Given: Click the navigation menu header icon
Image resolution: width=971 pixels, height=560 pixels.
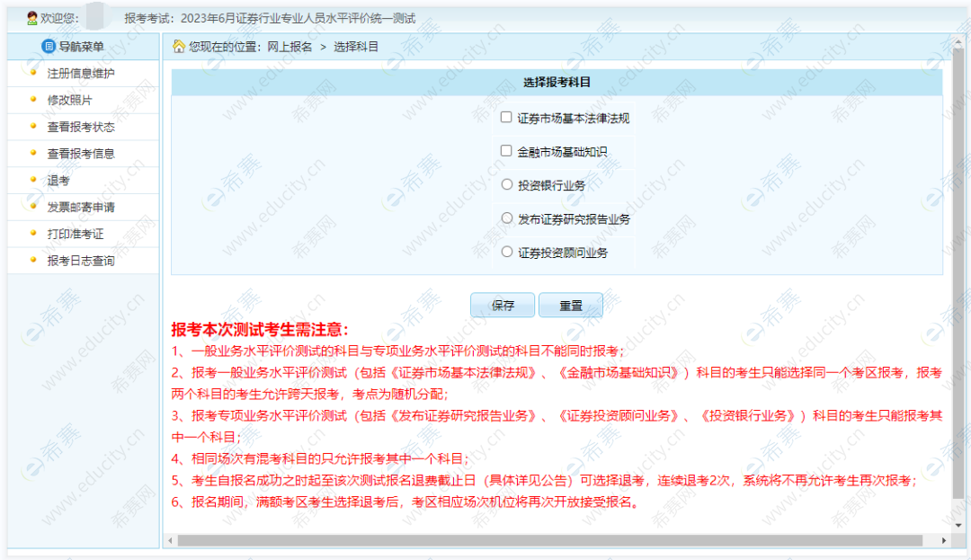Looking at the screenshot, I should pos(49,46).
